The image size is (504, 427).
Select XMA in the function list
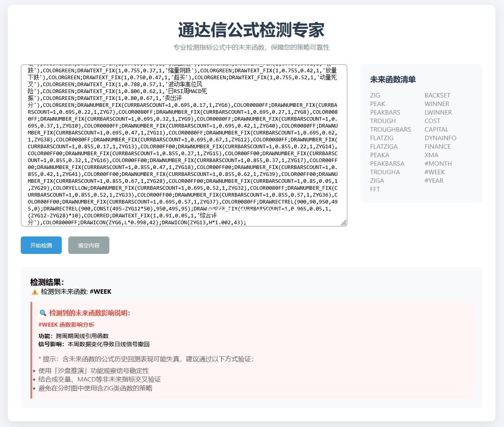click(431, 155)
